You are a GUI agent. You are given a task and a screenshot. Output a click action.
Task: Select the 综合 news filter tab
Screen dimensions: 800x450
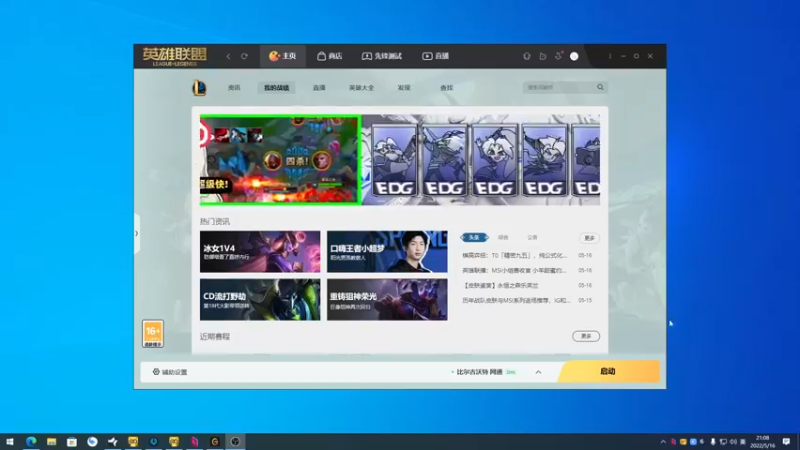(x=503, y=237)
